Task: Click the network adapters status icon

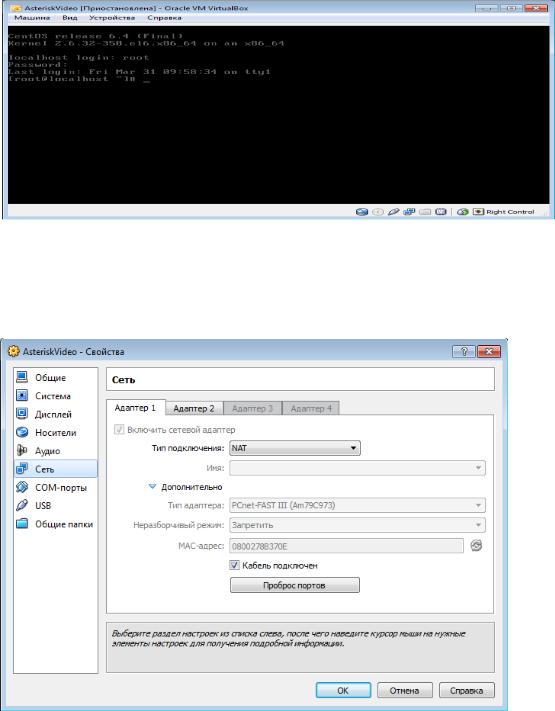Action: coord(409,212)
